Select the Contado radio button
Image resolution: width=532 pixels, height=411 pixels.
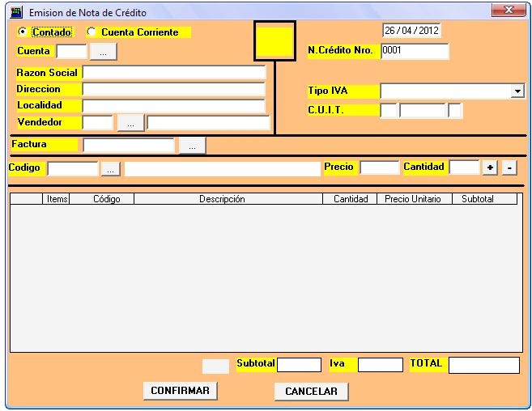pos(23,32)
